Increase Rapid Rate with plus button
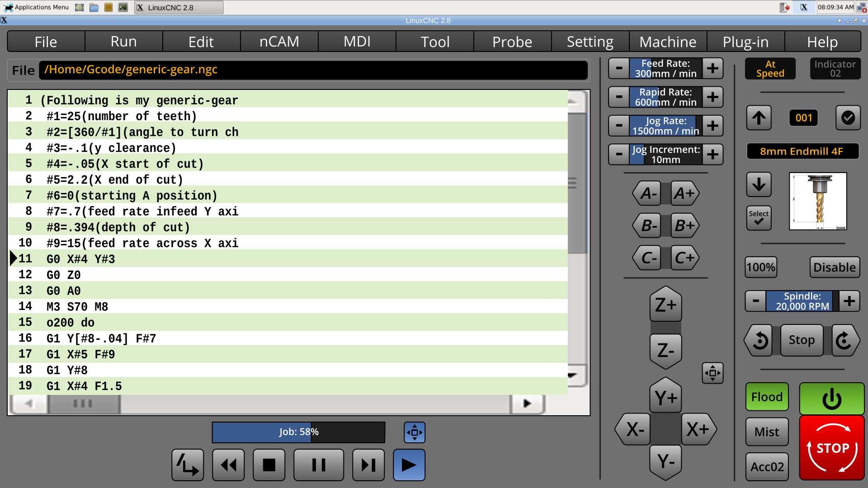The width and height of the screenshot is (868, 488). 712,97
